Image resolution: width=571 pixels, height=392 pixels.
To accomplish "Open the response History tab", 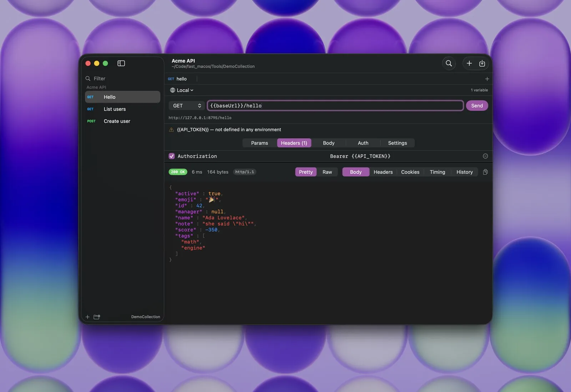I will (464, 172).
